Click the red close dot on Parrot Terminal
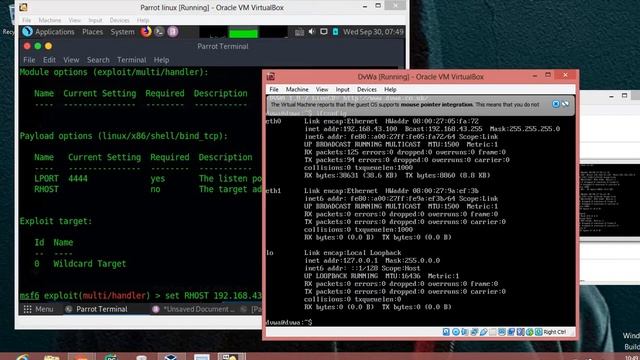Screen dimensions: 640x360 tap(27, 46)
